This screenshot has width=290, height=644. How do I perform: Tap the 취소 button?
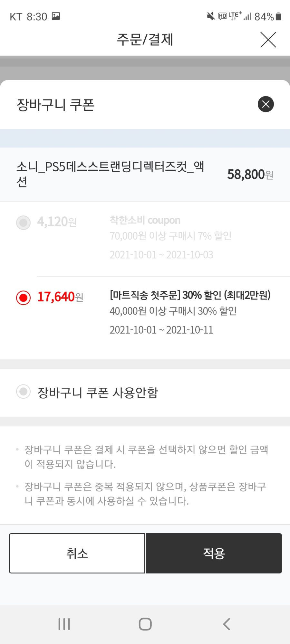(77, 553)
